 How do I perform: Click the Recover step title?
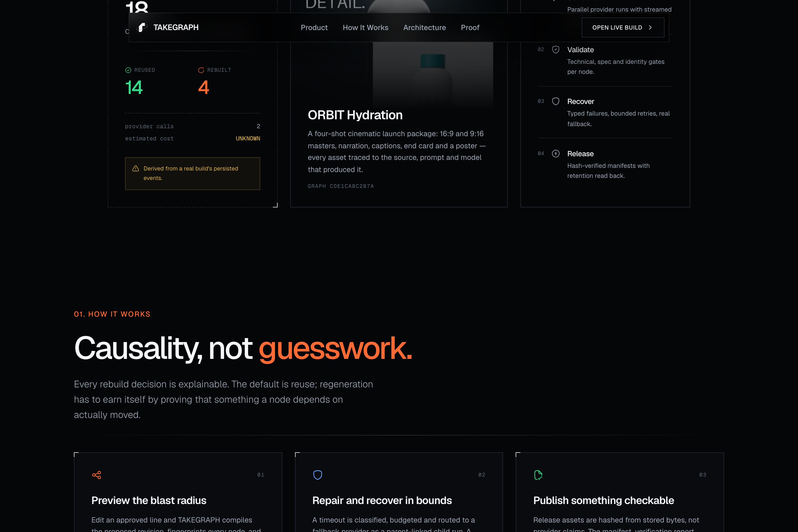tap(581, 101)
